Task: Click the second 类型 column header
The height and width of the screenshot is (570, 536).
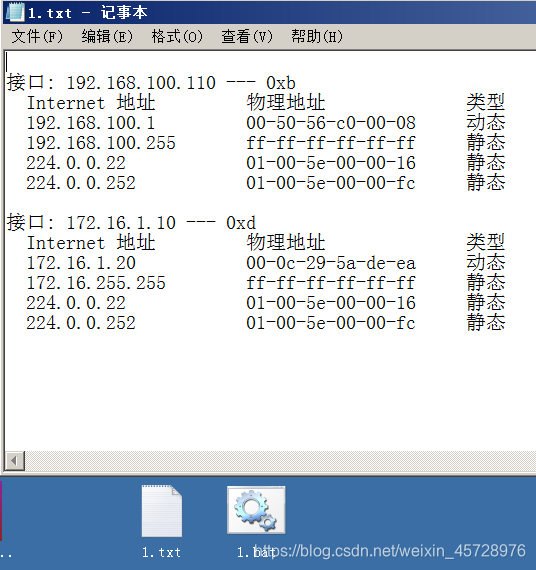Action: click(486, 243)
